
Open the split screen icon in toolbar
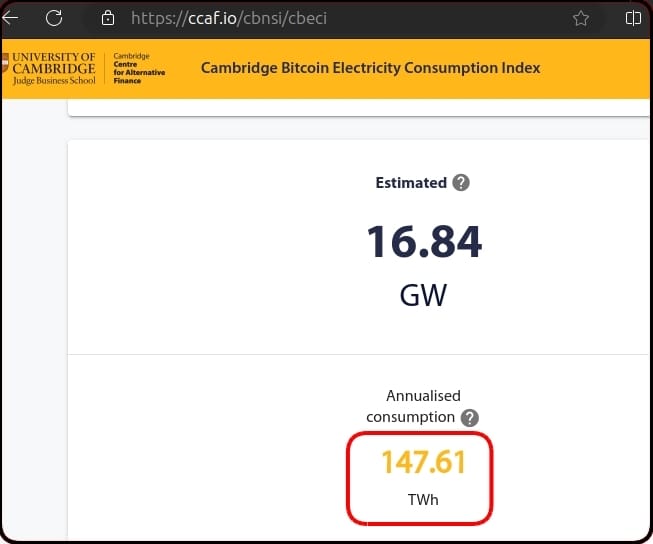tap(633, 18)
